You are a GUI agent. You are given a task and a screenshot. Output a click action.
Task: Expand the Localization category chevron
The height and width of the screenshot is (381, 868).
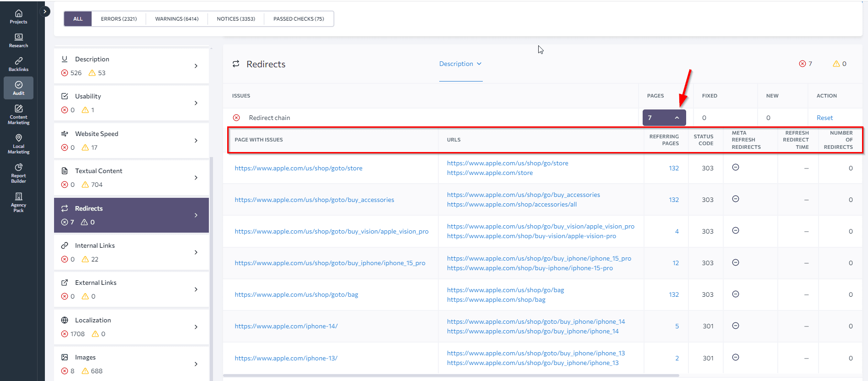tap(196, 327)
